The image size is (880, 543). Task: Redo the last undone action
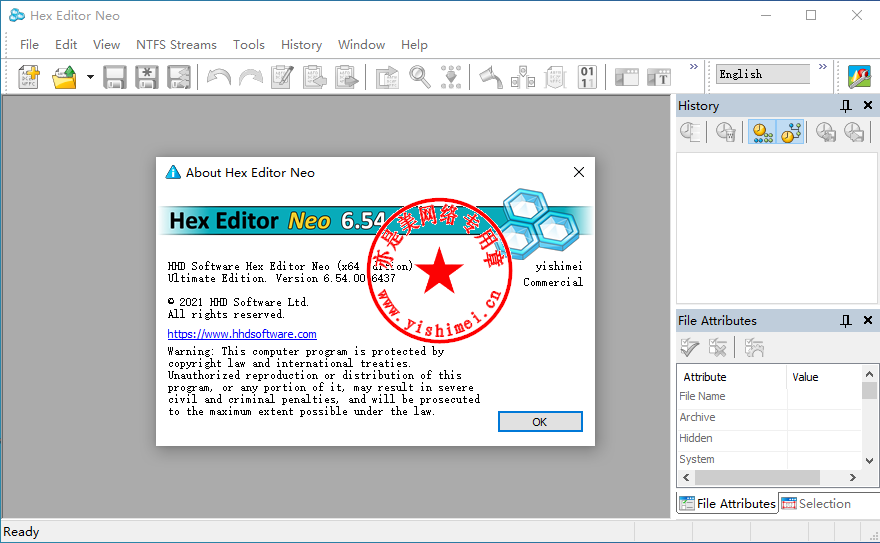pos(250,77)
